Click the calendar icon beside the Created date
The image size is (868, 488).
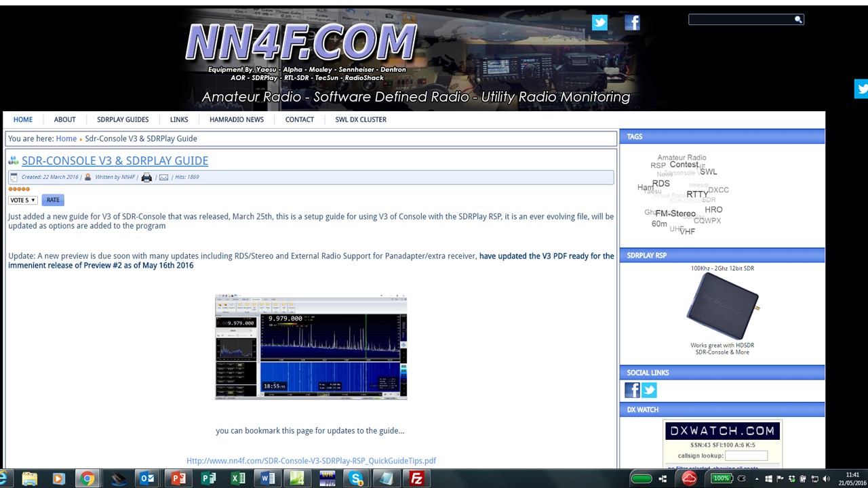(14, 178)
